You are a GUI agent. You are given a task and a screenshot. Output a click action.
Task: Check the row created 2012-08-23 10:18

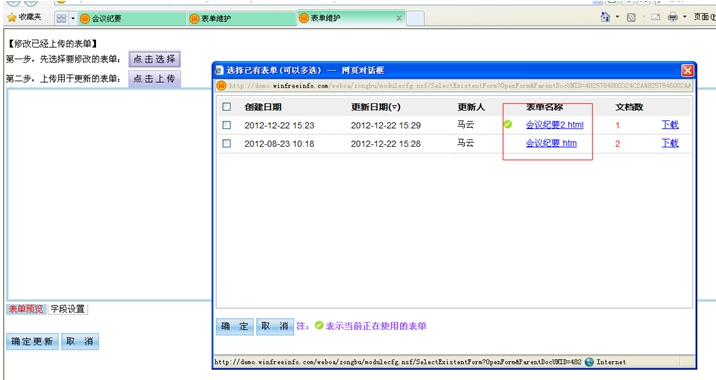pos(226,143)
